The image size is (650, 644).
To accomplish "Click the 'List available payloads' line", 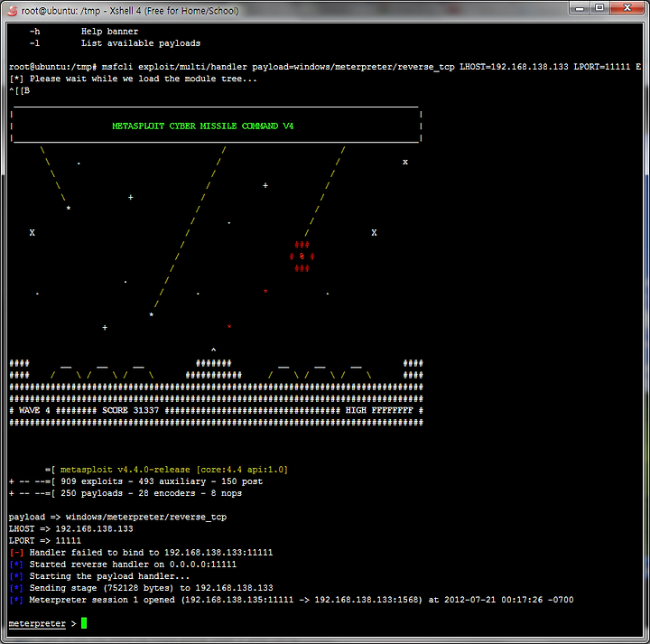I will (115, 43).
